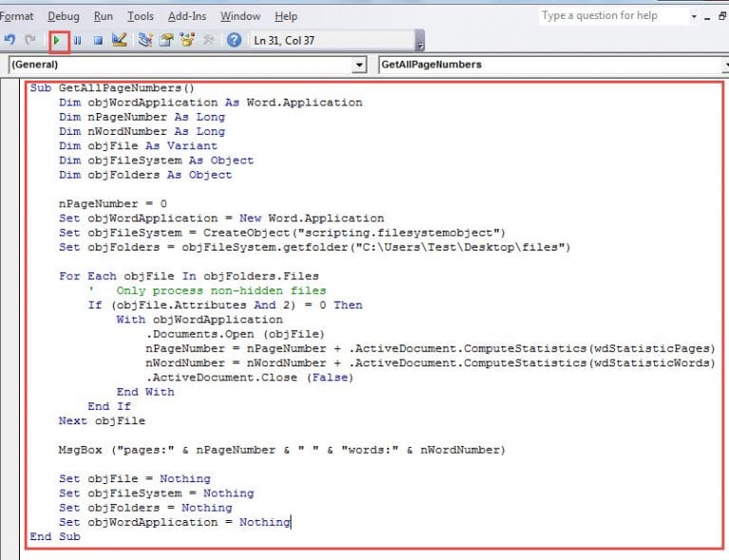Click the blue Help question mark icon
This screenshot has width=729, height=560.
point(234,41)
